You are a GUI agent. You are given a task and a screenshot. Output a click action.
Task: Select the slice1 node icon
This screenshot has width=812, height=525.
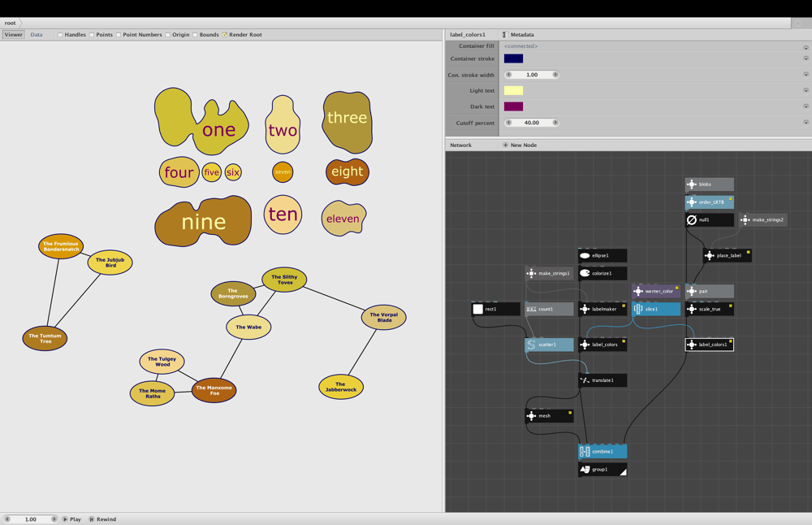(638, 309)
